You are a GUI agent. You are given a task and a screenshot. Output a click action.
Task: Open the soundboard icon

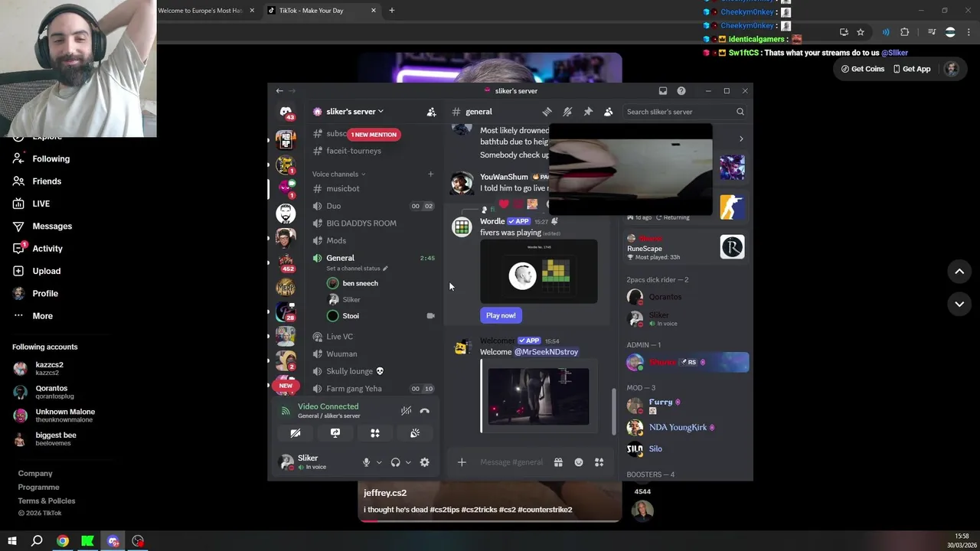pyautogui.click(x=415, y=433)
